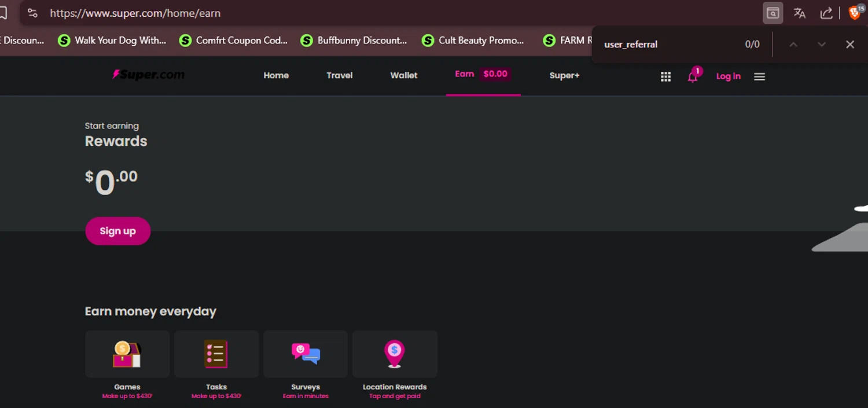This screenshot has width=868, height=408.
Task: Open the hamburger menu icon
Action: pyautogui.click(x=760, y=76)
